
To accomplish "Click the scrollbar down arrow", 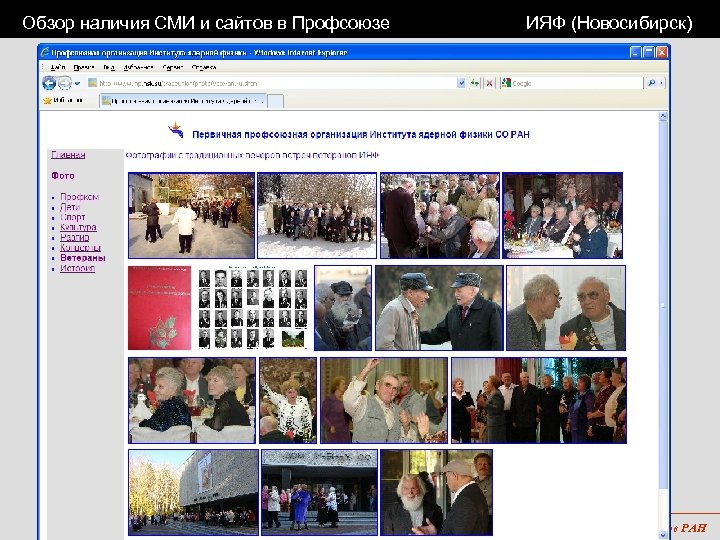I will coord(663,534).
